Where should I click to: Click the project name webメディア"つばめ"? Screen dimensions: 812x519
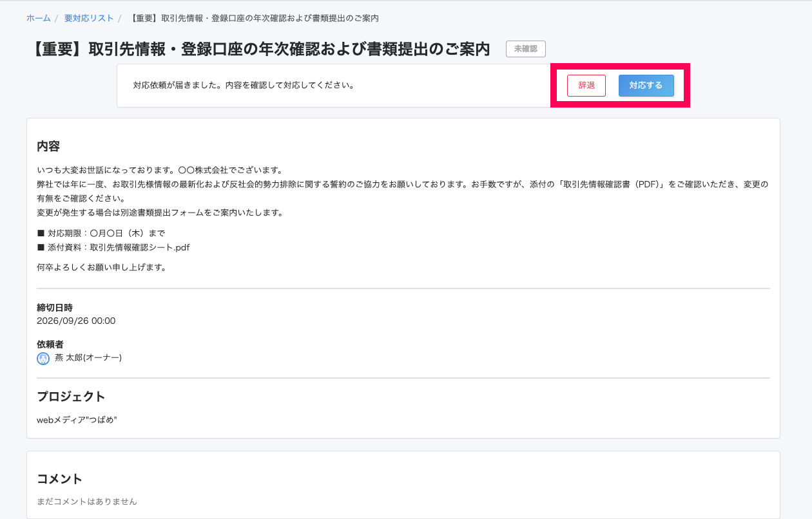(77, 420)
